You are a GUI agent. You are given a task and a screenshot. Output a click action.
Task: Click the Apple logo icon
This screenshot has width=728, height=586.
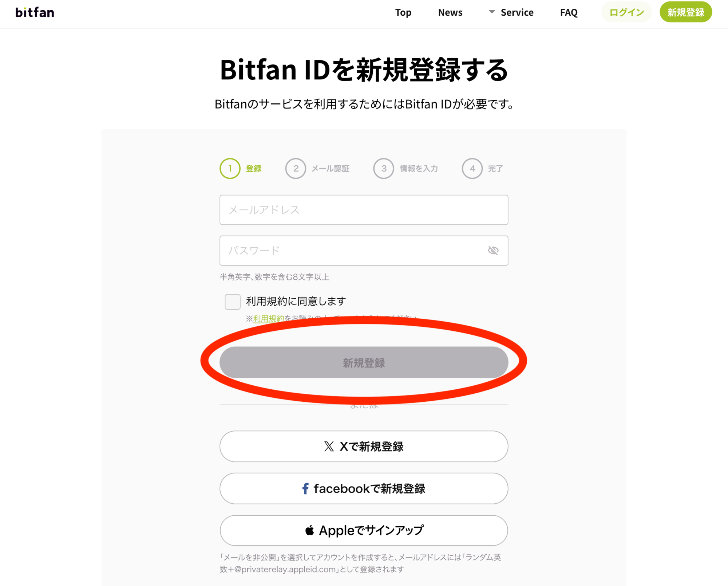tap(309, 531)
